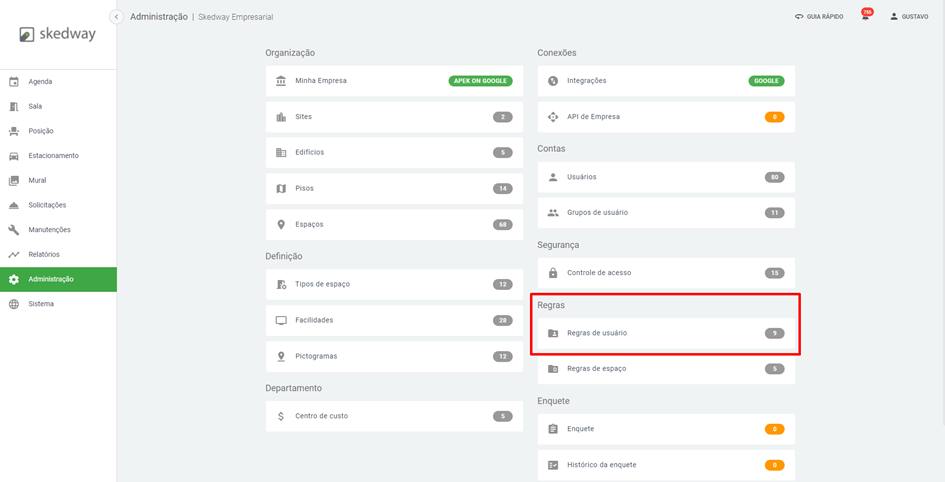Click the notification bell icon
945x482 pixels.
pyautogui.click(x=865, y=17)
